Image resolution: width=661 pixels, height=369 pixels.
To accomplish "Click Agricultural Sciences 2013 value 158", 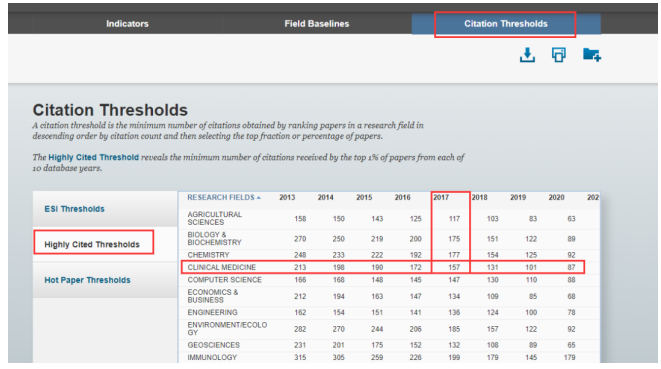I will tap(300, 218).
